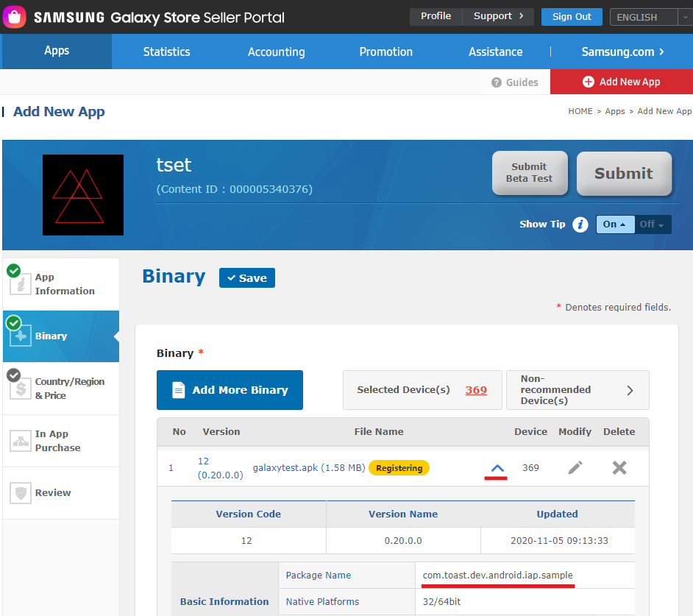Click the Updated timestamp 2020-11-05 09:13:33
Image resolution: width=693 pixels, height=616 pixels.
[x=559, y=540]
